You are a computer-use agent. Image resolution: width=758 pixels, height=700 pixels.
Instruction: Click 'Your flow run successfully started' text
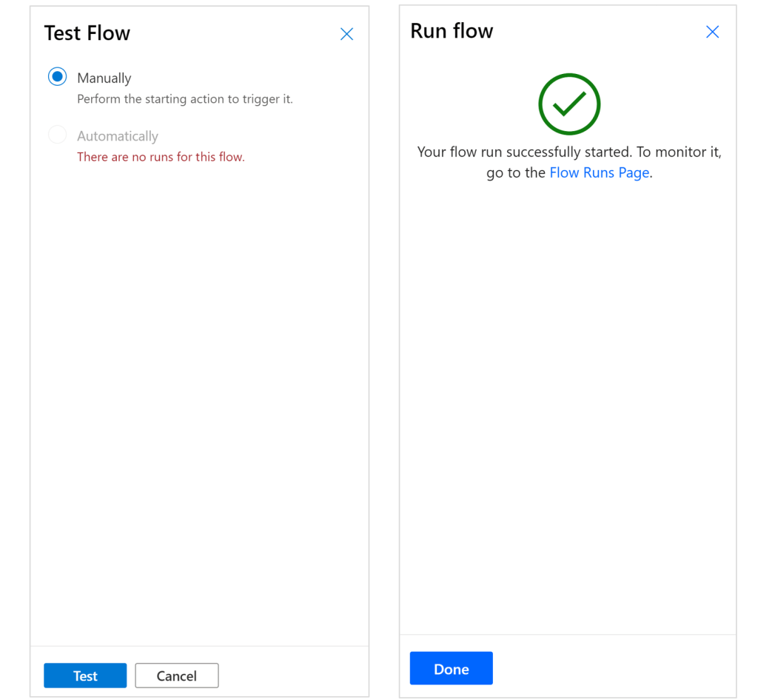(x=524, y=152)
